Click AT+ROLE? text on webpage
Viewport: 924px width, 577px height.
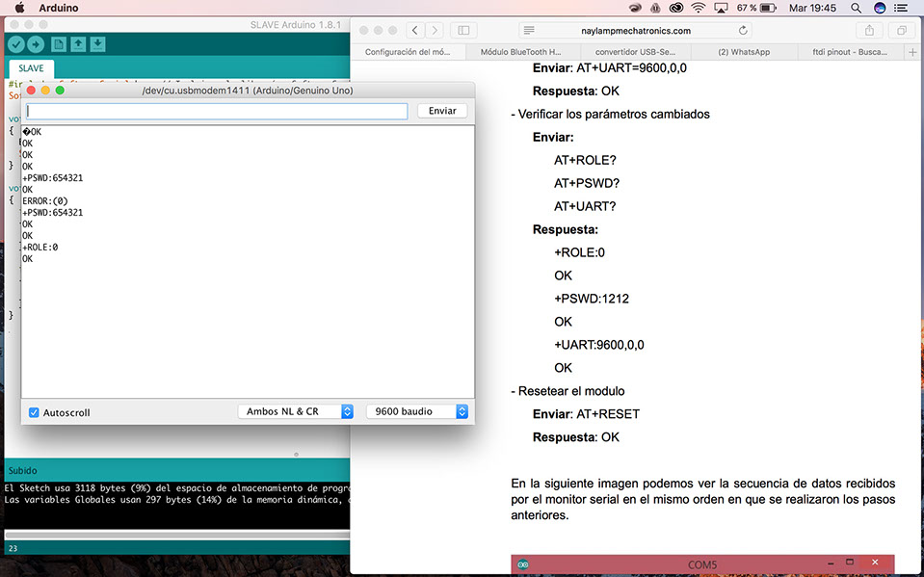(x=585, y=160)
